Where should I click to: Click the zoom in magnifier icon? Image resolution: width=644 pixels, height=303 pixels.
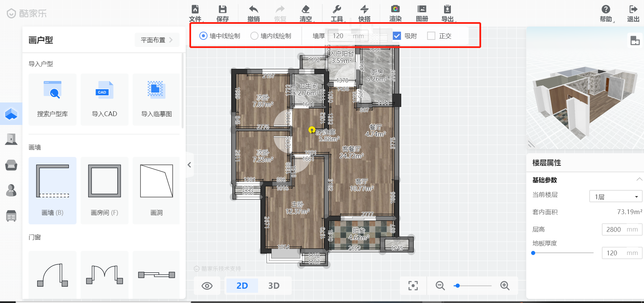tap(505, 286)
